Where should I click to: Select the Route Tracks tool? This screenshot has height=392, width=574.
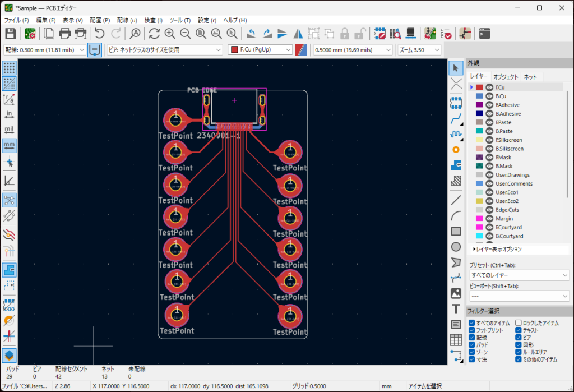point(456,118)
